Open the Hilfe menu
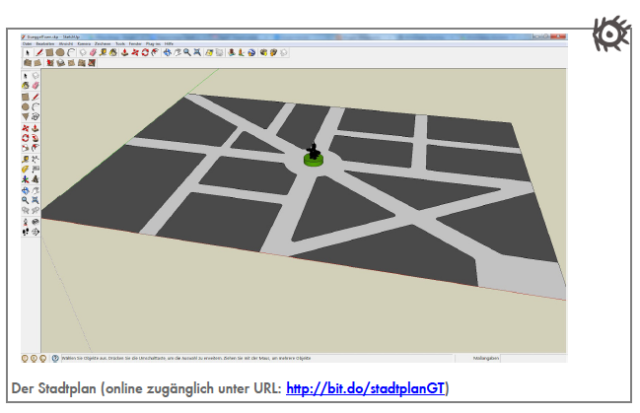This screenshot has width=640, height=413. point(169,44)
